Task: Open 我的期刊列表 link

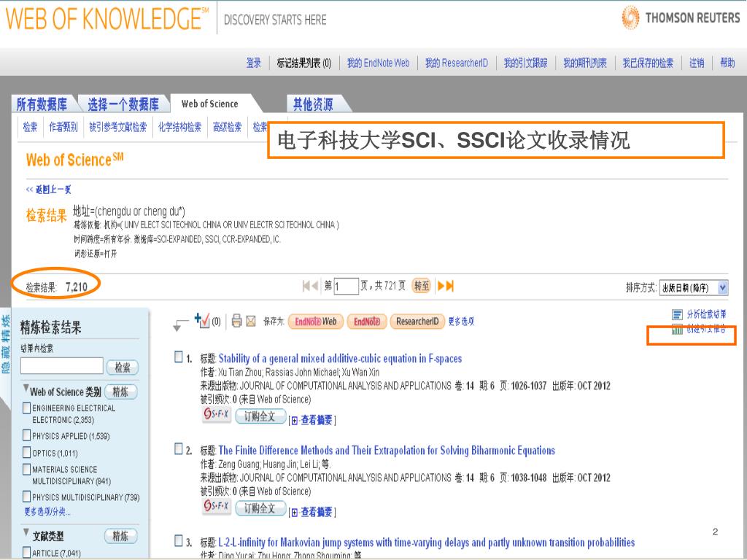Action: pyautogui.click(x=585, y=63)
